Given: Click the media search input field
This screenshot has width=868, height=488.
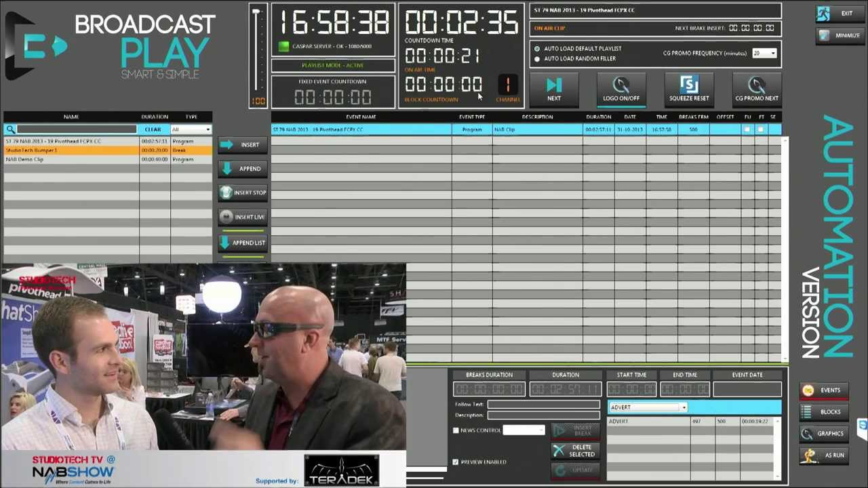Looking at the screenshot, I should tap(77, 129).
